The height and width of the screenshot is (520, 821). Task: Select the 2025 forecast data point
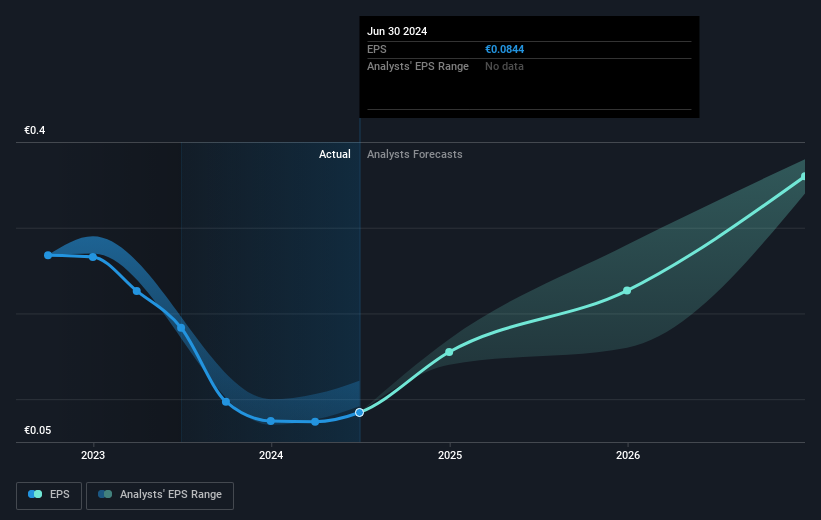tap(449, 352)
